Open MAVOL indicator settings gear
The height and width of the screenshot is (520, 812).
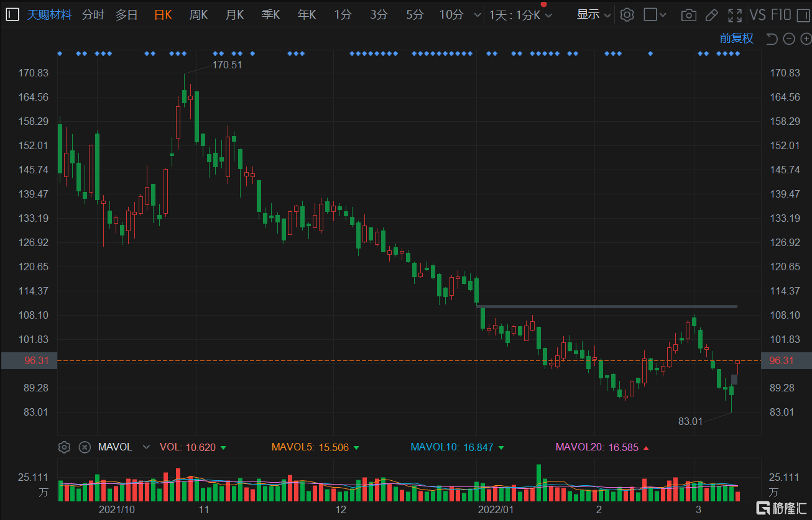click(64, 447)
